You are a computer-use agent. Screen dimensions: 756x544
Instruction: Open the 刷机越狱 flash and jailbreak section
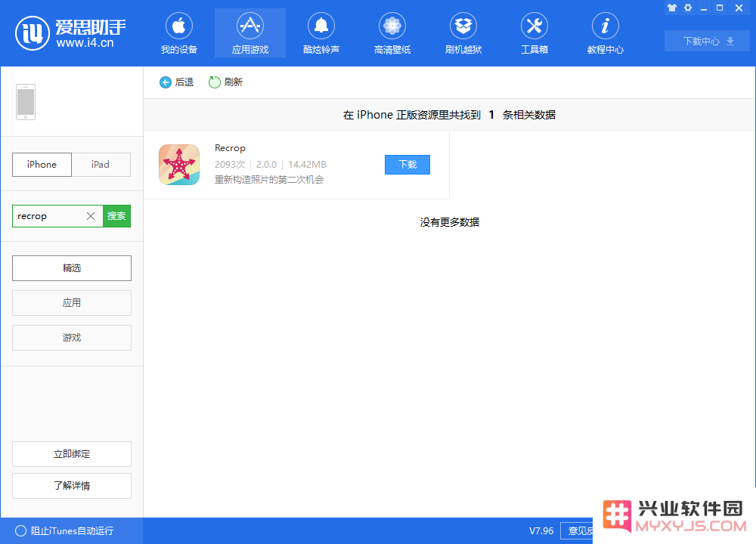pyautogui.click(x=463, y=33)
